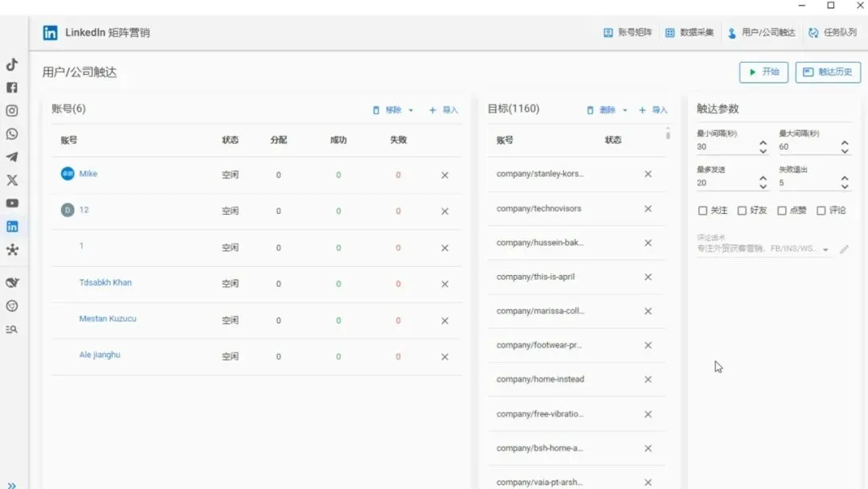The image size is (868, 489).
Task: Open TikTok module in sidebar
Action: click(11, 64)
